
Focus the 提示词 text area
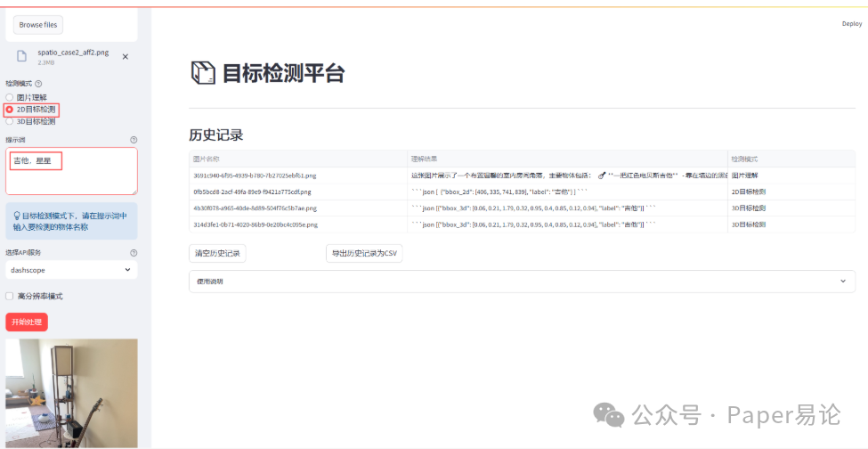click(71, 171)
